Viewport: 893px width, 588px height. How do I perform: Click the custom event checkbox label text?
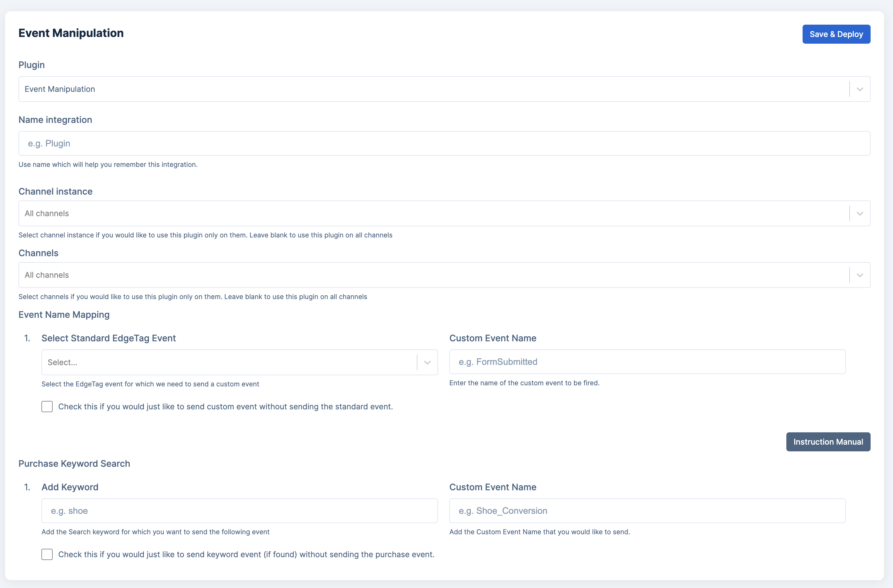[225, 407]
